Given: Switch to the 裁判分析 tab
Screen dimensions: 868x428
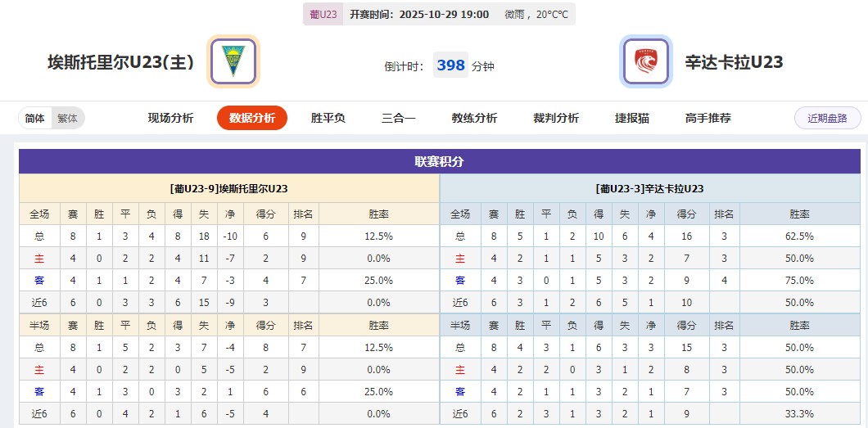Looking at the screenshot, I should [x=556, y=118].
